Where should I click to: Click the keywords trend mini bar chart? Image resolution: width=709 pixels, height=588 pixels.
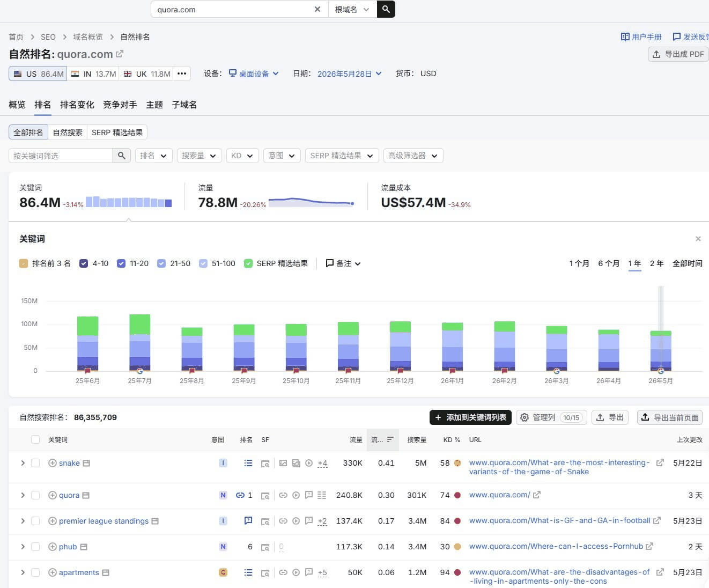point(129,202)
